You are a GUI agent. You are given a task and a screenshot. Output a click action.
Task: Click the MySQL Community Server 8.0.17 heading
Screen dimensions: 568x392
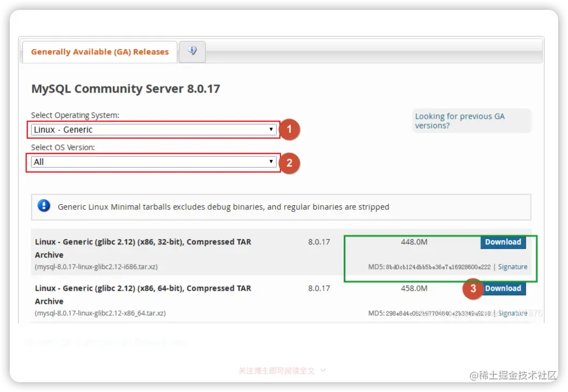click(x=126, y=89)
